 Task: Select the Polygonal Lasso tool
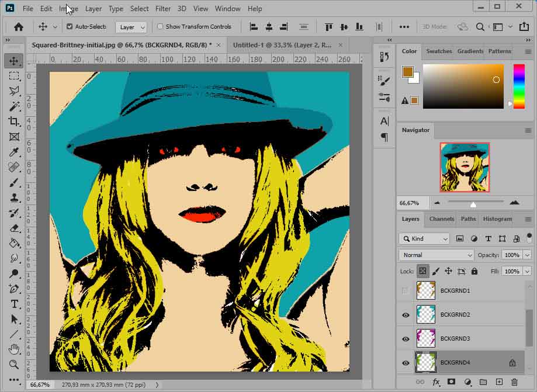tap(14, 91)
